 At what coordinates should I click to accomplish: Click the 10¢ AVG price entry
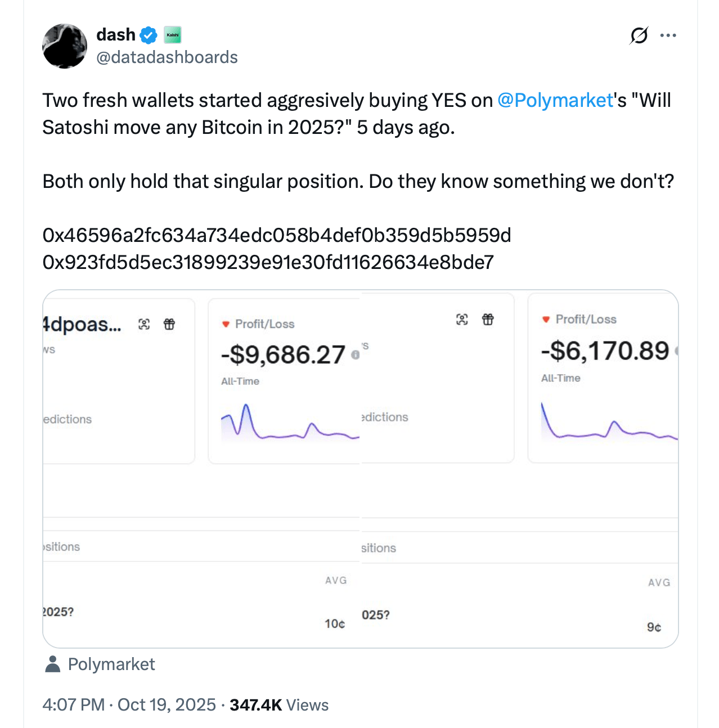tap(334, 623)
